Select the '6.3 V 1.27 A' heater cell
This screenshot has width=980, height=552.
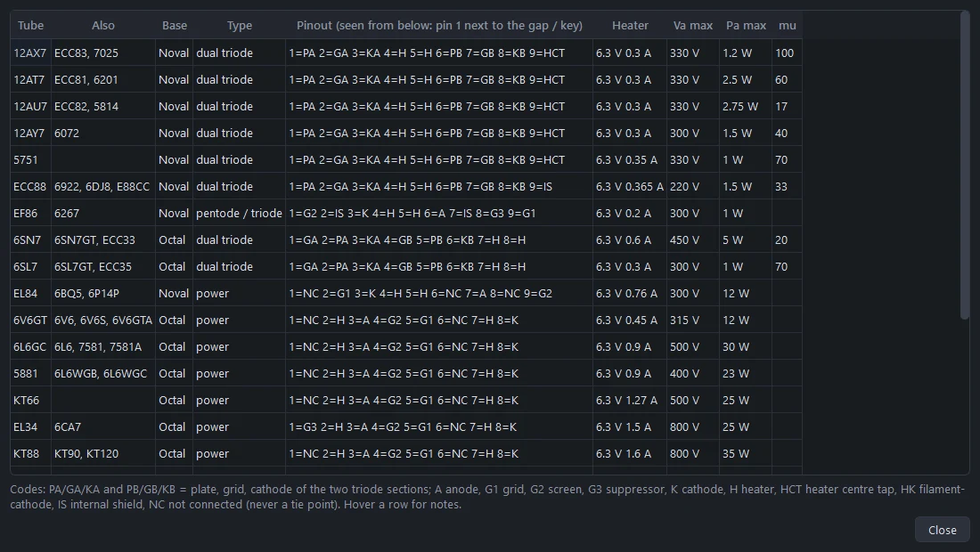tap(630, 401)
